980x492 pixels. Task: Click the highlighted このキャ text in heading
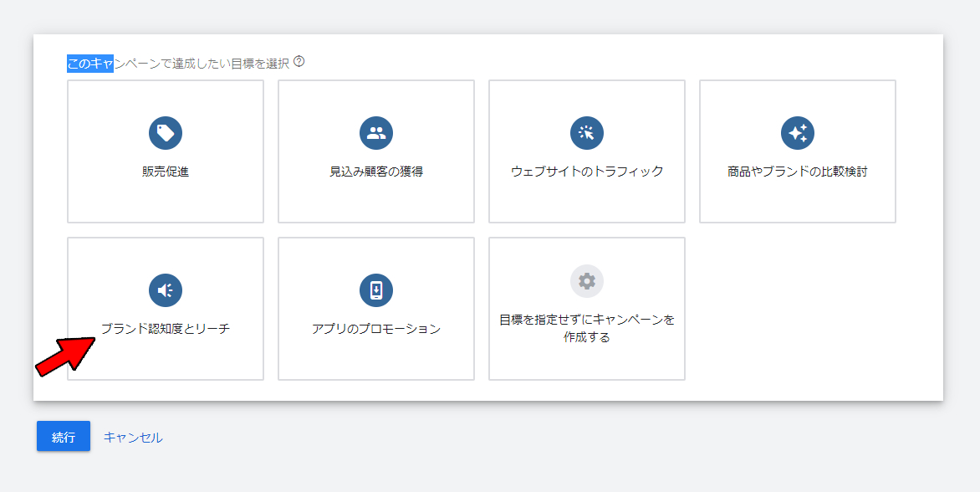89,64
